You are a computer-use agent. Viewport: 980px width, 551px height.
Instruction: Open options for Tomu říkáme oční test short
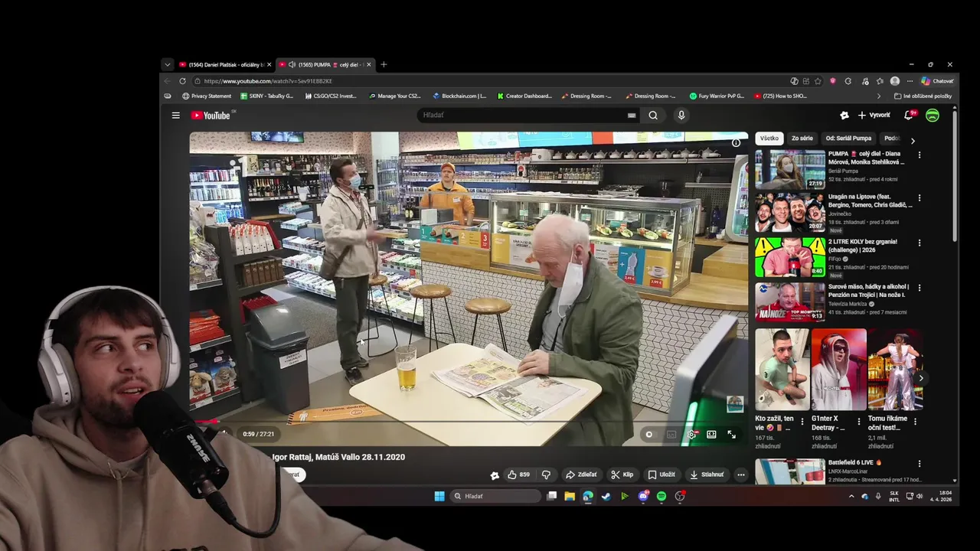[915, 421]
